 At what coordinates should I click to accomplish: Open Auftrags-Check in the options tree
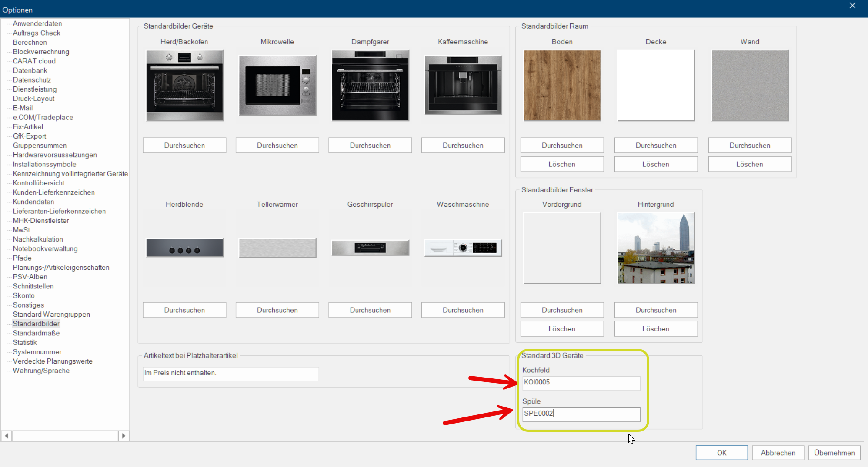[37, 33]
